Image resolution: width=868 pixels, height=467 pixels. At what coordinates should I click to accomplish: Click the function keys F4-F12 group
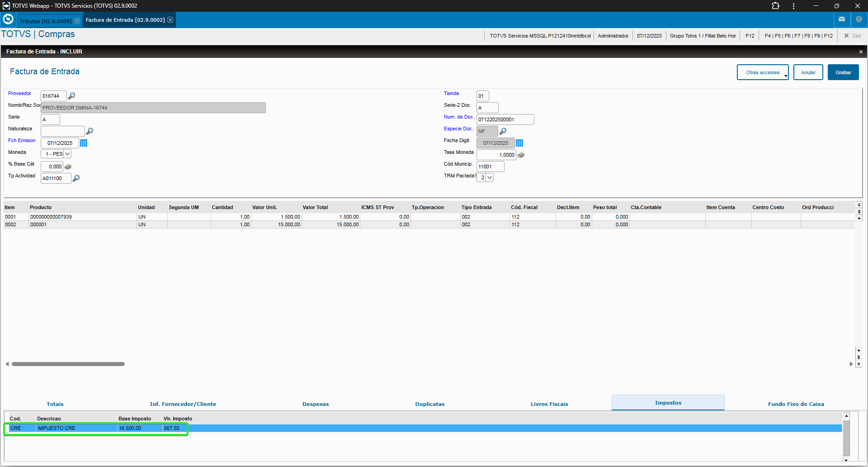point(799,36)
